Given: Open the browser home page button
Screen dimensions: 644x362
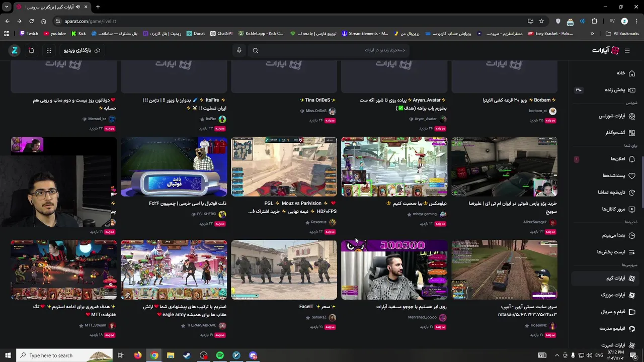Looking at the screenshot, I should pos(43,21).
